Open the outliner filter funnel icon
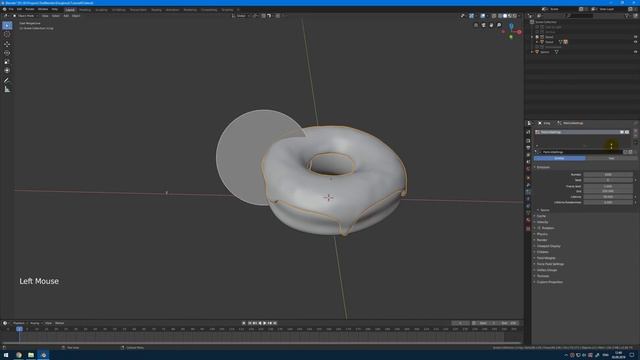640x360 pixels. (627, 16)
